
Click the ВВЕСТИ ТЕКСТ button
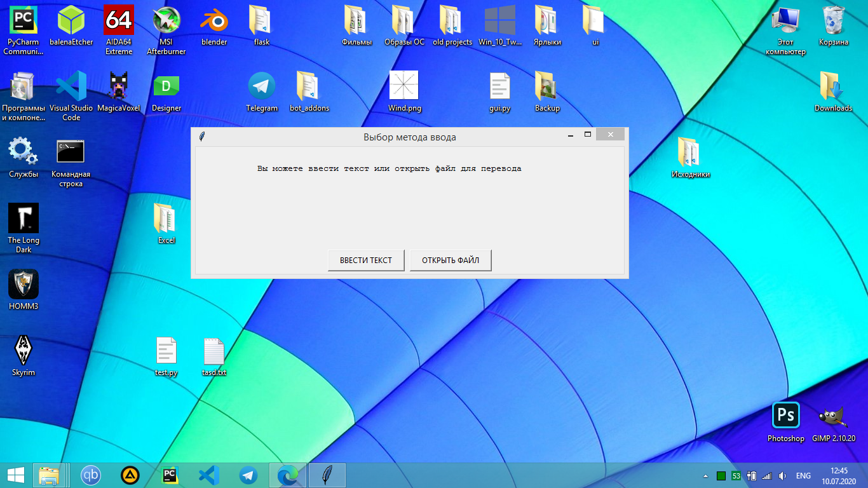[x=365, y=261]
